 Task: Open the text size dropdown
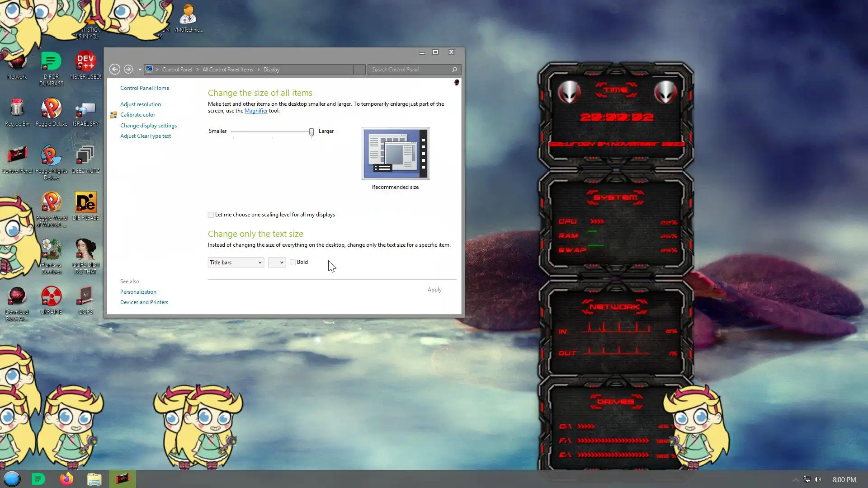[277, 263]
